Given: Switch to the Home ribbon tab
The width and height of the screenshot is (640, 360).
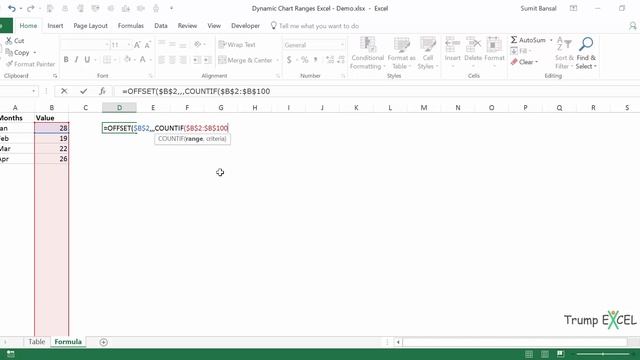Looking at the screenshot, I should [x=28, y=26].
